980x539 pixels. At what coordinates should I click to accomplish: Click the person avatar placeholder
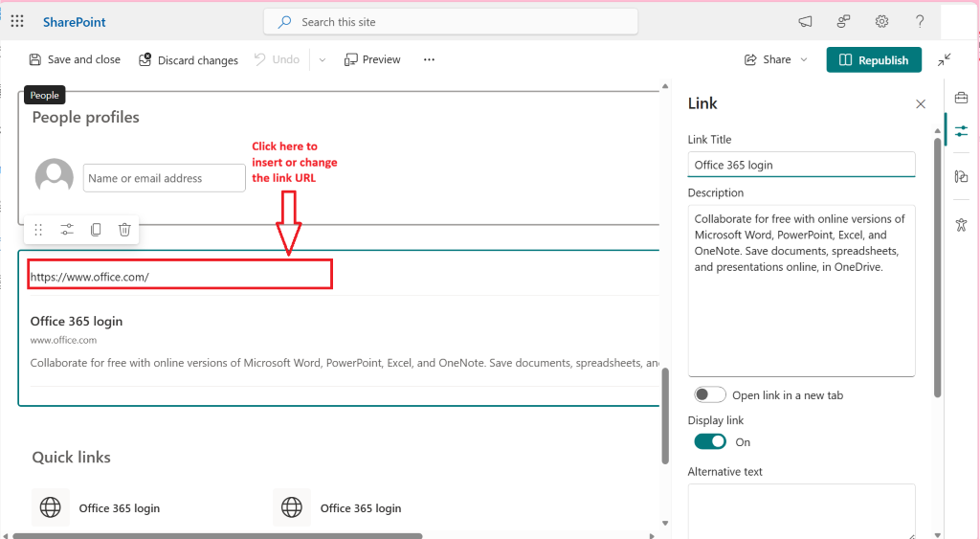[54, 177]
